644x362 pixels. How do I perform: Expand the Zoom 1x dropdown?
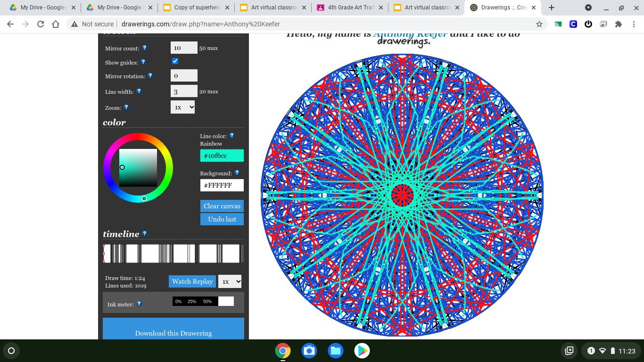[182, 107]
